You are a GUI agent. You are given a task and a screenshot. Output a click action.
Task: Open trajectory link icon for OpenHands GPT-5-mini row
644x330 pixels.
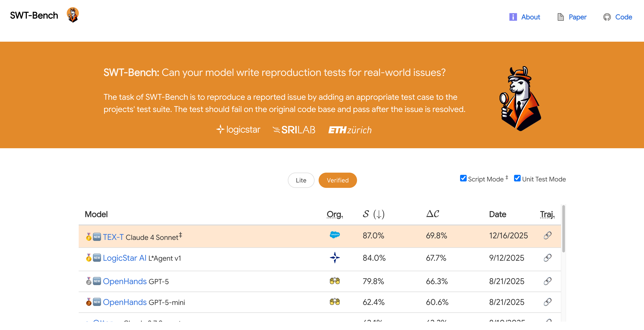[x=547, y=302]
